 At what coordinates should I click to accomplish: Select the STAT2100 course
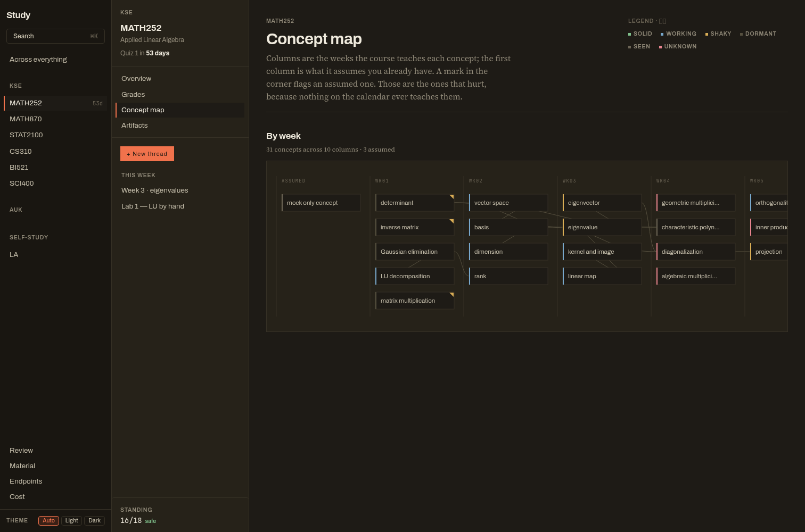coord(55,135)
